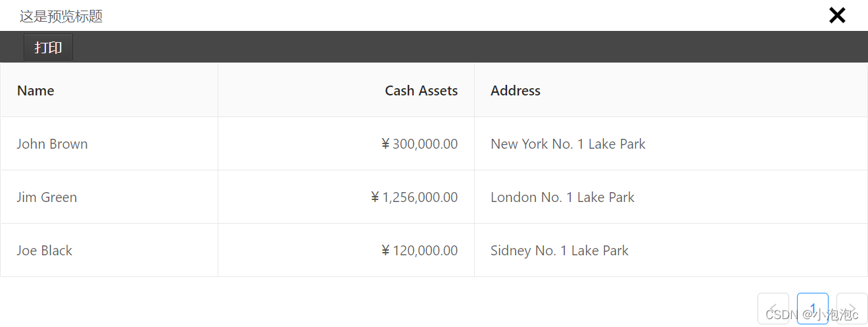Click London No. 1 Lake Park address
The image size is (868, 327).
(563, 197)
